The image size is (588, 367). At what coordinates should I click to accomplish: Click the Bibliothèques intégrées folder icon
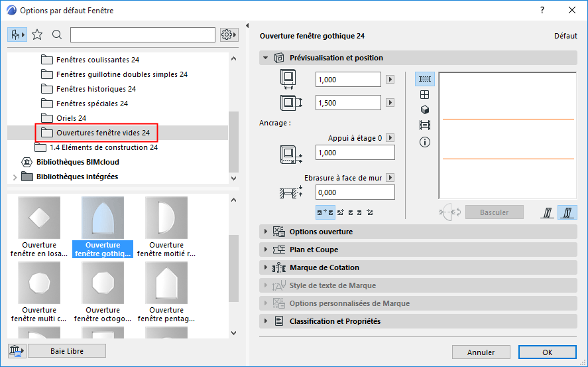[27, 177]
